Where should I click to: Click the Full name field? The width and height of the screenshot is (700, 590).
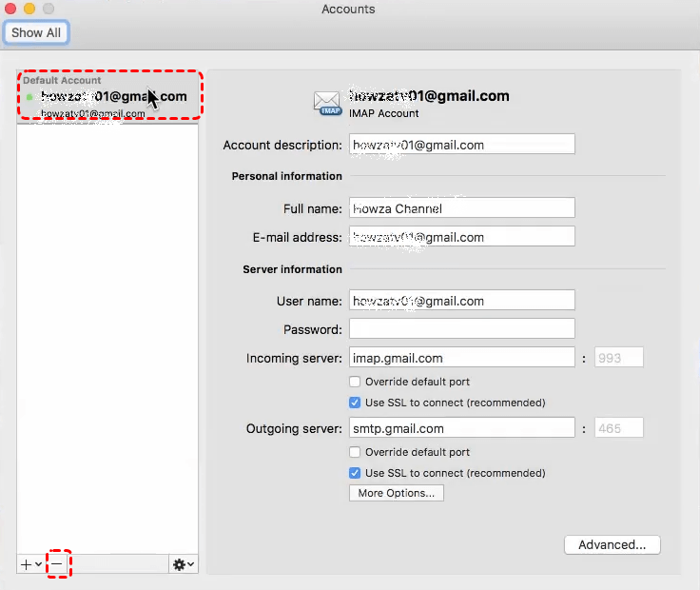point(461,208)
